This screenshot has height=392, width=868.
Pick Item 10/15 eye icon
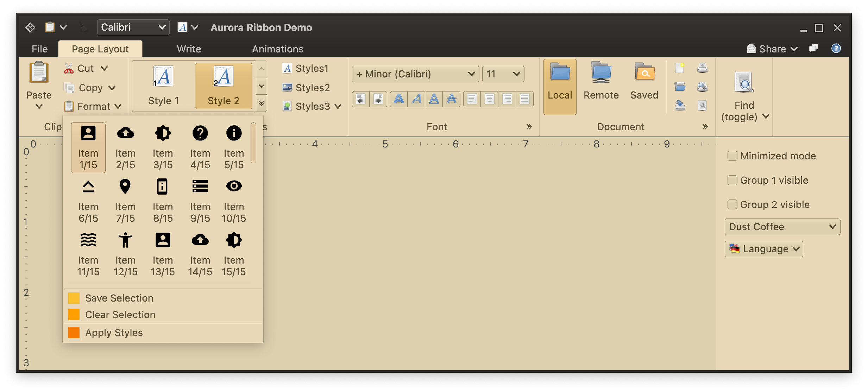click(x=234, y=186)
